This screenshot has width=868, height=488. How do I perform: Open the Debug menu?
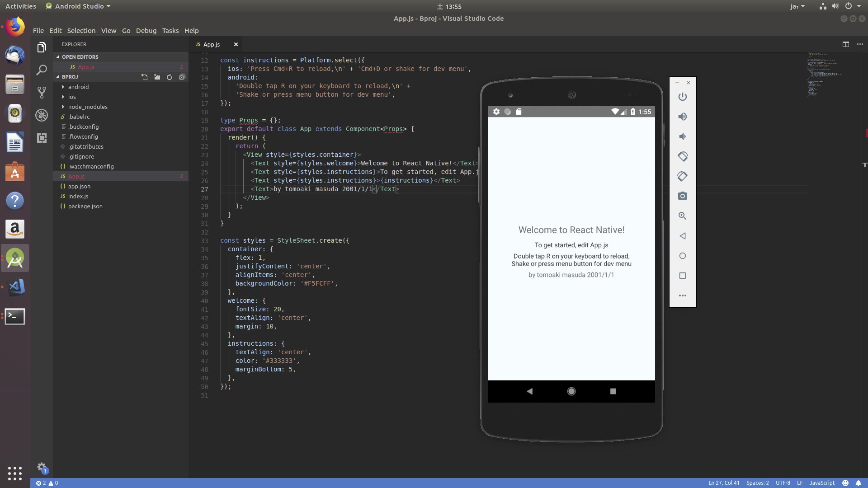click(x=146, y=31)
